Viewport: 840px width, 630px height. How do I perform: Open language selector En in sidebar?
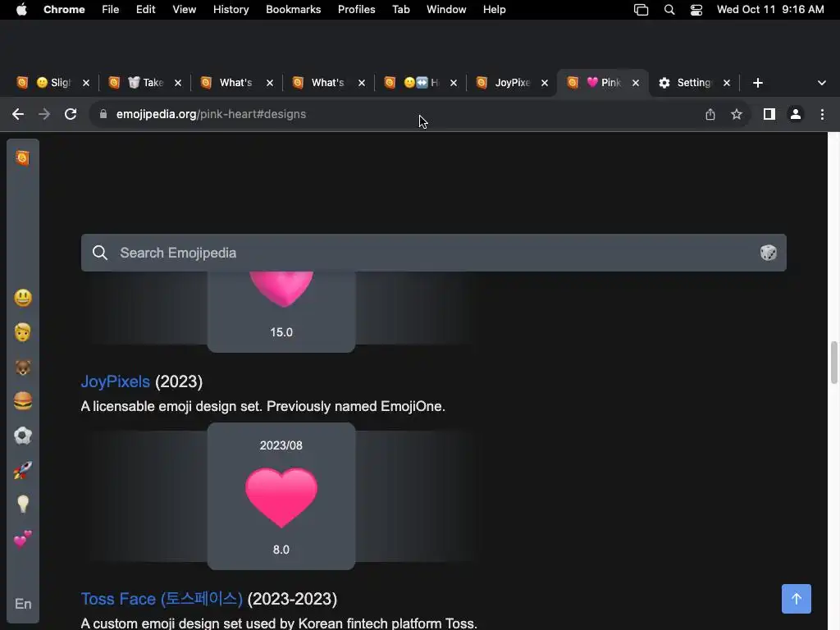point(22,604)
